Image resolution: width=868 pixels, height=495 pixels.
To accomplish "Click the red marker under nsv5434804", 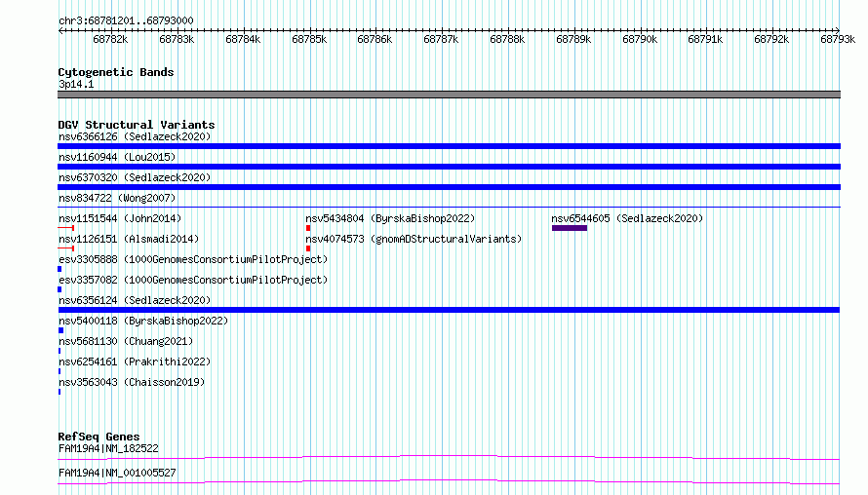I will 308,228.
